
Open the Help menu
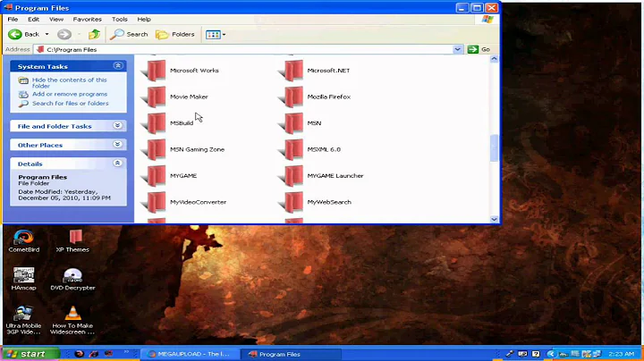point(144,20)
